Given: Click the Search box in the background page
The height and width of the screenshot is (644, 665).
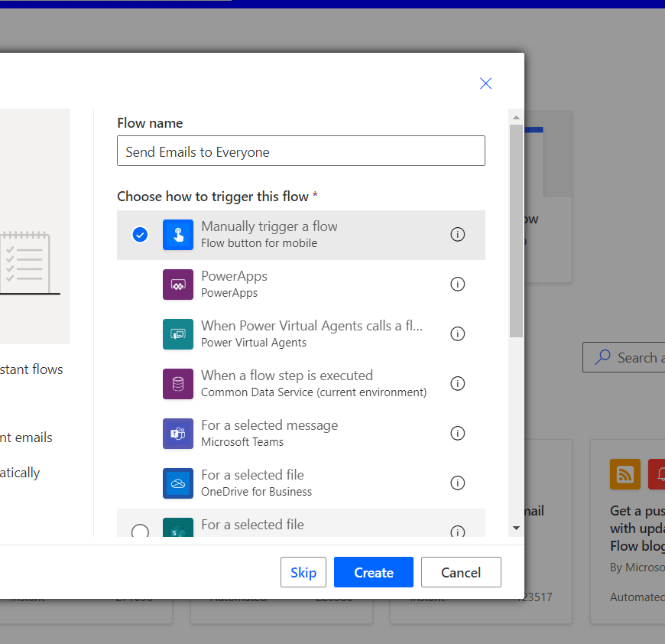Looking at the screenshot, I should point(624,357).
